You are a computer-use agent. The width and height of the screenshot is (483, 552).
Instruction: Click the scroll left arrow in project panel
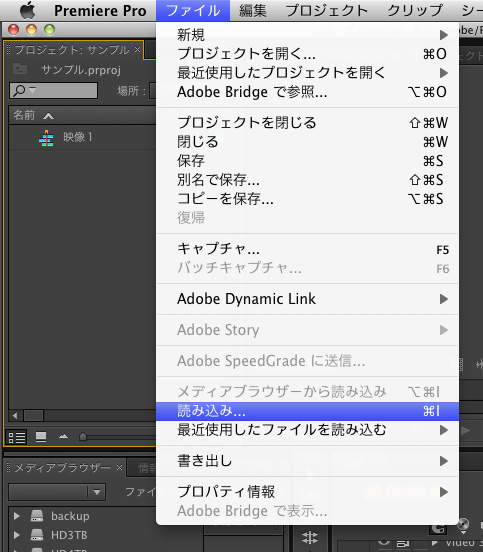15,415
